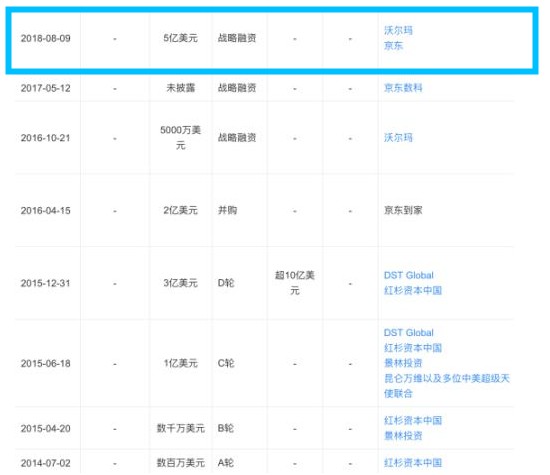Click DST Global in the 2015-06-18 row
550x475 pixels.
409,333
